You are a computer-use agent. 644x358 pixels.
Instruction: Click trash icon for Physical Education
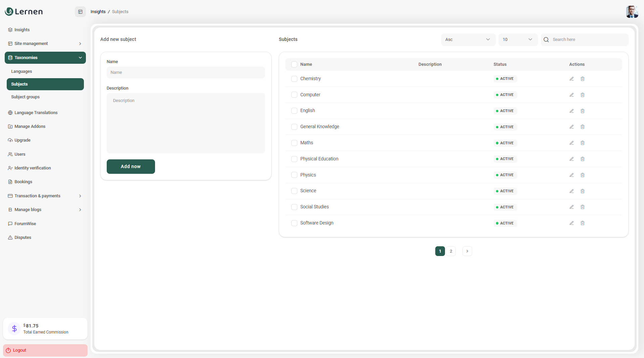click(x=583, y=159)
